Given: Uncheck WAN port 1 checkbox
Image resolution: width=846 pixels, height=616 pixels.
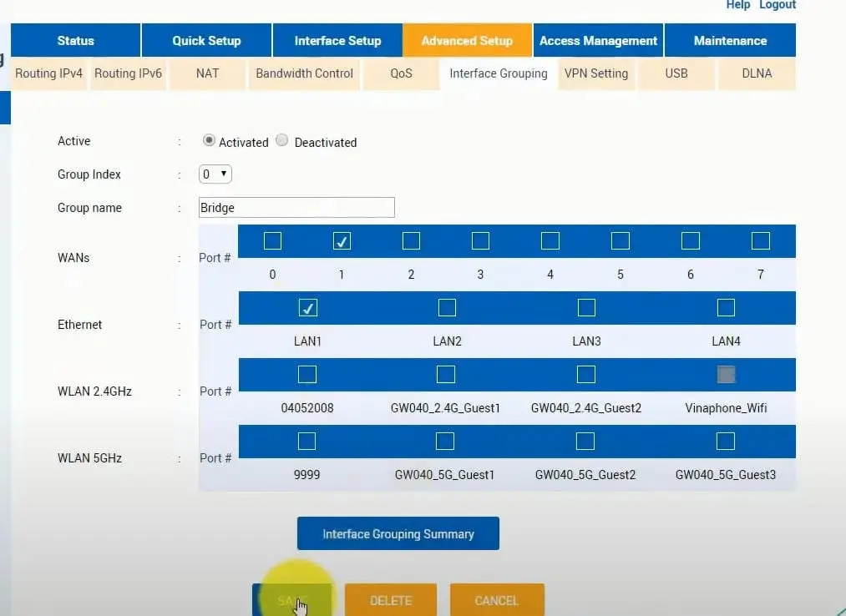Looking at the screenshot, I should coord(342,240).
